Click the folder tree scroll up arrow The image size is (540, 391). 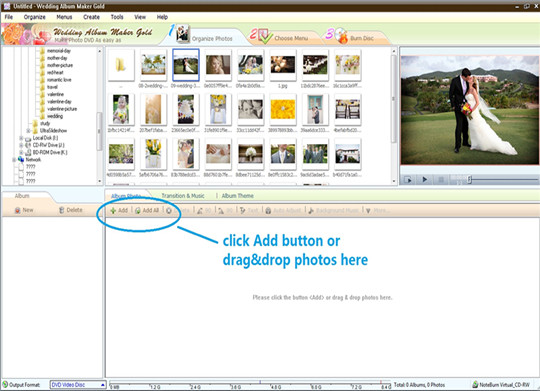(100, 51)
